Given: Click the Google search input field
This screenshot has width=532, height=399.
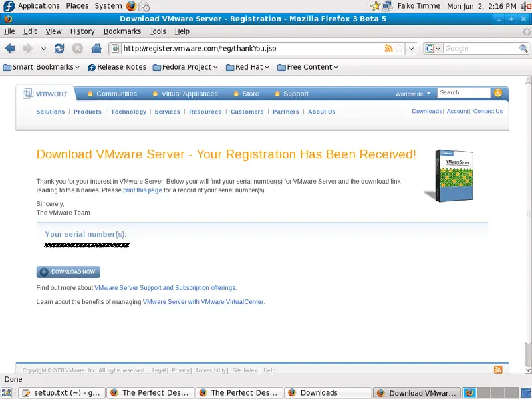Looking at the screenshot, I should coord(481,49).
